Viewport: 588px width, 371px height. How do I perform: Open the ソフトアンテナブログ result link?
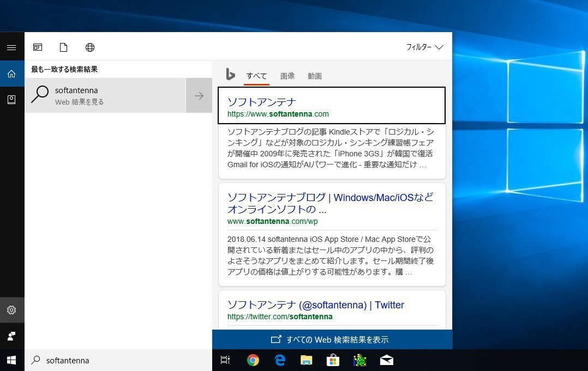click(x=330, y=203)
